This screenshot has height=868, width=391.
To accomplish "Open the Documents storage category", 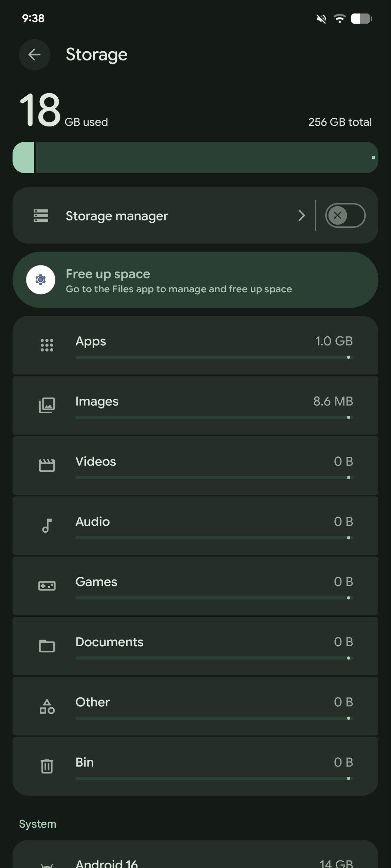I will pyautogui.click(x=195, y=646).
